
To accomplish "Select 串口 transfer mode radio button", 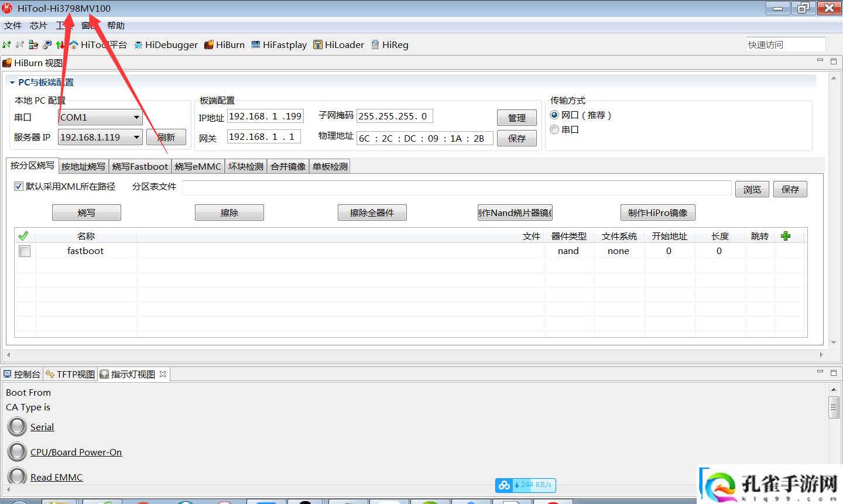I will click(554, 129).
